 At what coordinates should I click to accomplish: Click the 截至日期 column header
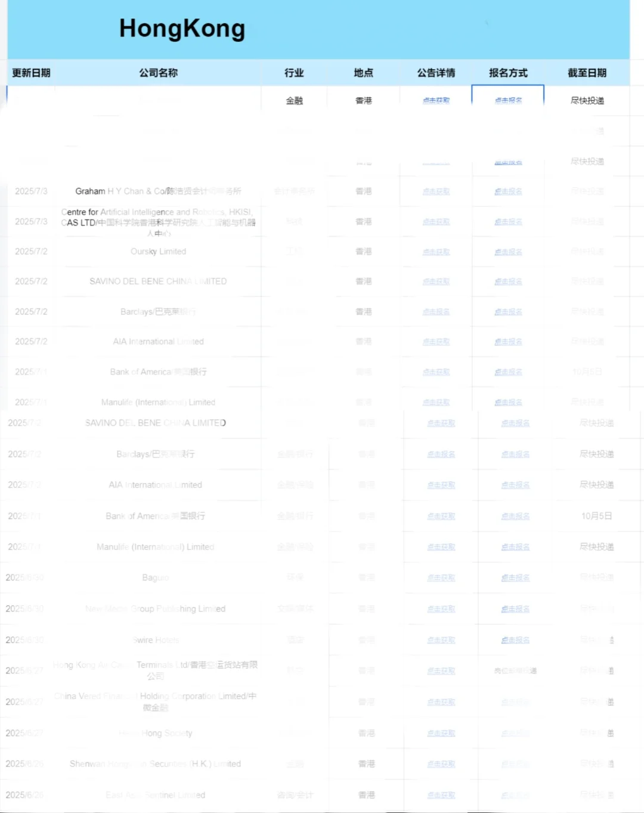point(587,73)
